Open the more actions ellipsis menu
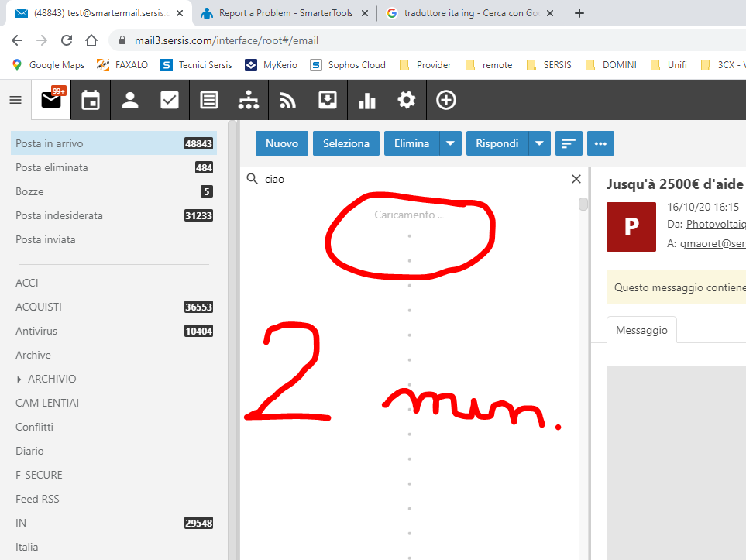Screen dimensions: 746x560 click(x=600, y=143)
